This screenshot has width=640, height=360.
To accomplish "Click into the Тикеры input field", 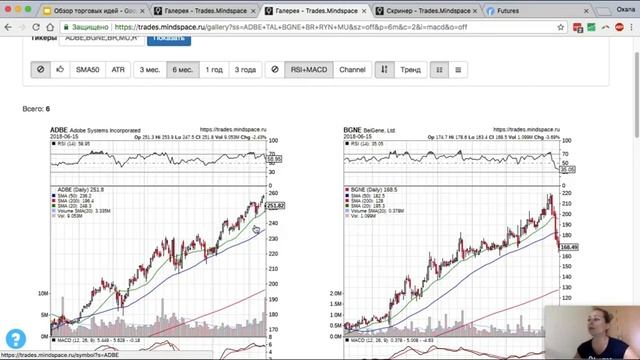I will [x=102, y=40].
